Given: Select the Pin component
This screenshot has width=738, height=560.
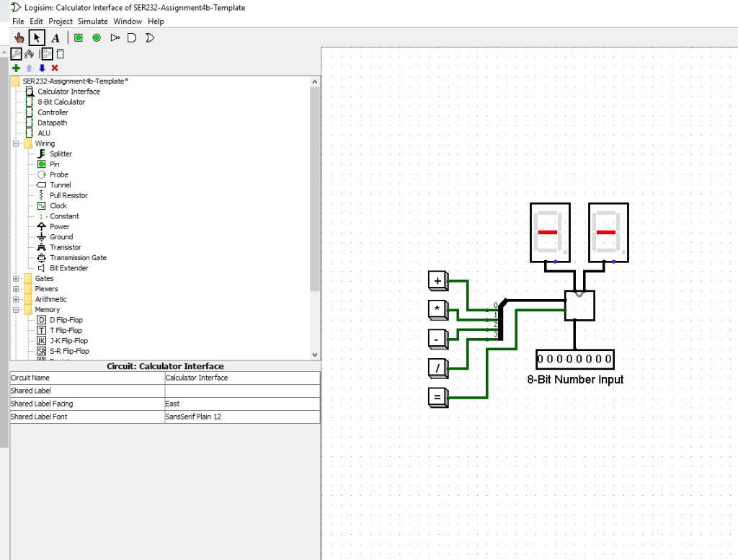Looking at the screenshot, I should click(x=54, y=164).
